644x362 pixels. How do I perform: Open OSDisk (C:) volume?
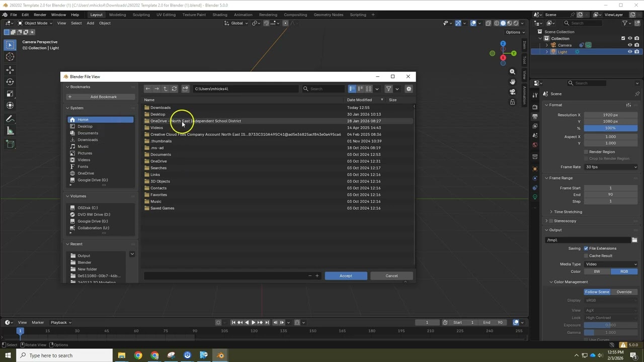[x=101, y=208]
